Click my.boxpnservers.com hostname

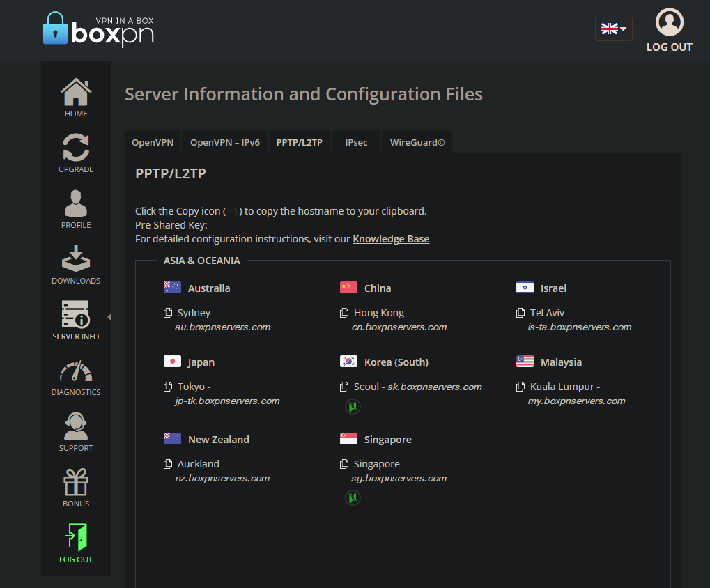tap(576, 401)
